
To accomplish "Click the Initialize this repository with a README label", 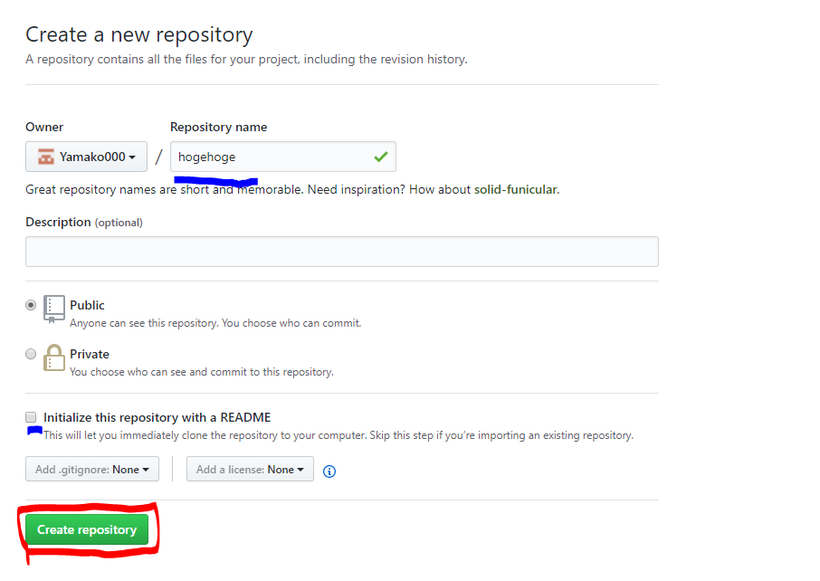I will click(157, 417).
